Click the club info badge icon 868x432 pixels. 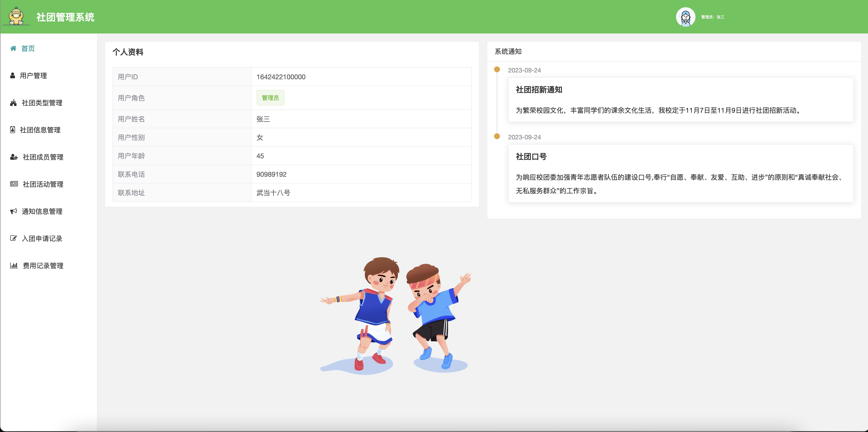tap(12, 130)
